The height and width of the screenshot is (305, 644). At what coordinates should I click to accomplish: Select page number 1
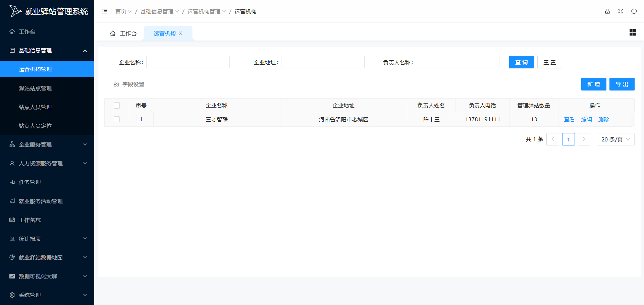click(x=569, y=139)
